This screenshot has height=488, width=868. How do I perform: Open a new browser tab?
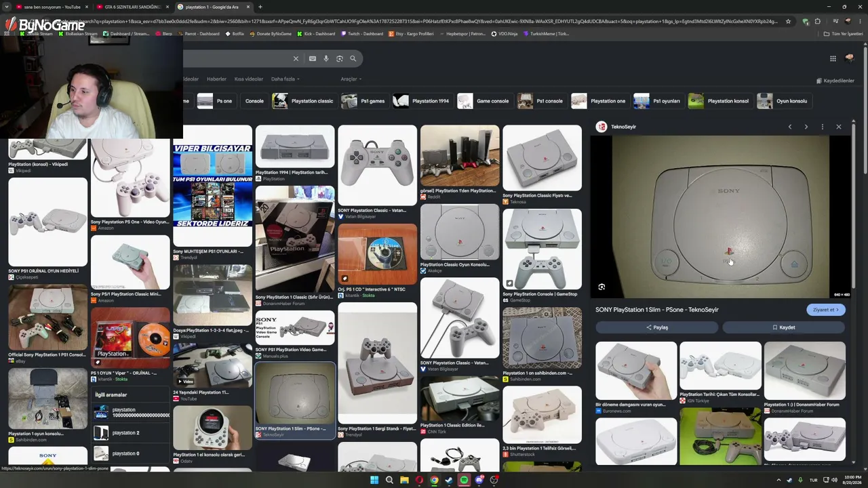pos(260,7)
